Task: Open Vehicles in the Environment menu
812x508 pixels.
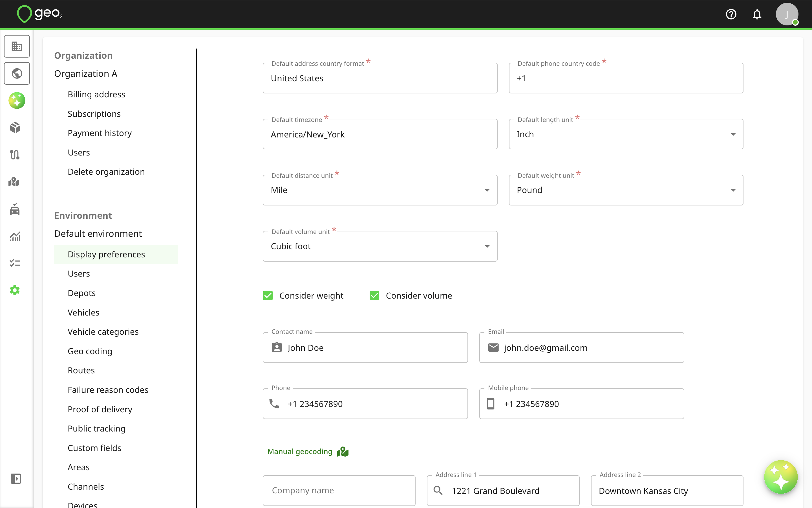Action: [x=83, y=312]
